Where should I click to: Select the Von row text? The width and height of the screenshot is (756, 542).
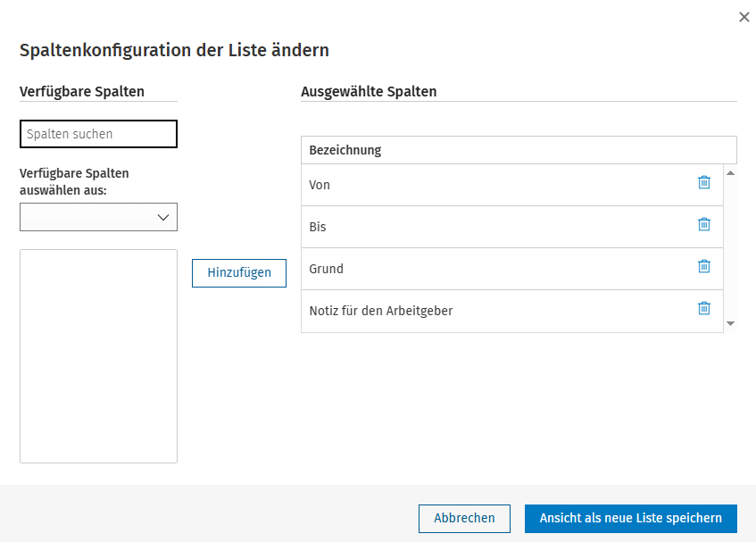coord(320,185)
